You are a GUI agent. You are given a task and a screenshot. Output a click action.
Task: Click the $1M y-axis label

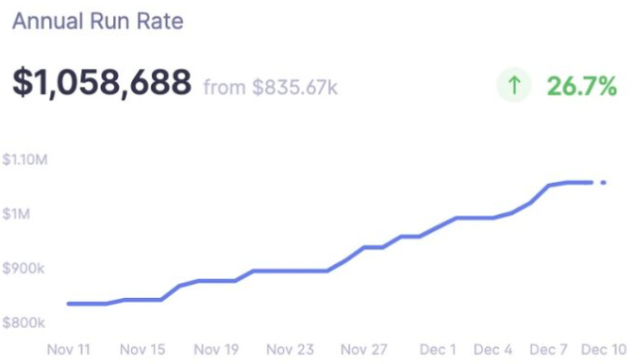tap(16, 214)
